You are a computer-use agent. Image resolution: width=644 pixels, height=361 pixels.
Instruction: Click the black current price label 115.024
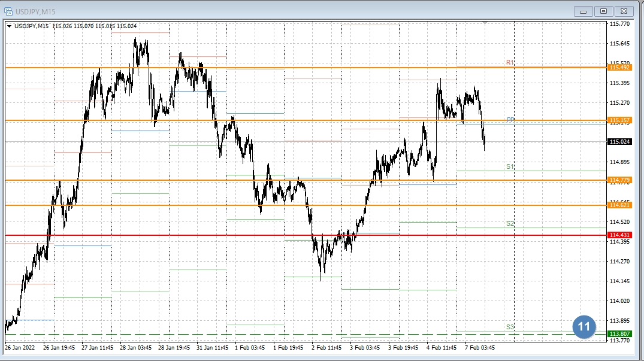tap(619, 142)
